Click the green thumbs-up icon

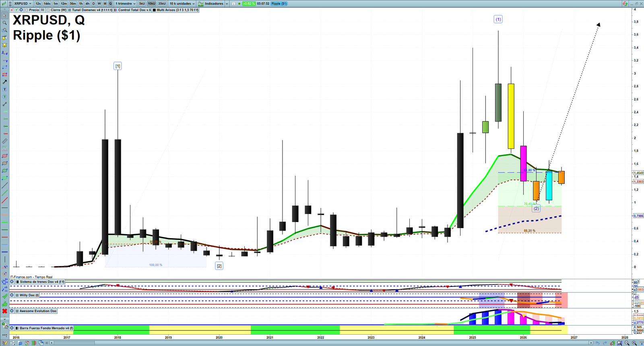click(4, 304)
